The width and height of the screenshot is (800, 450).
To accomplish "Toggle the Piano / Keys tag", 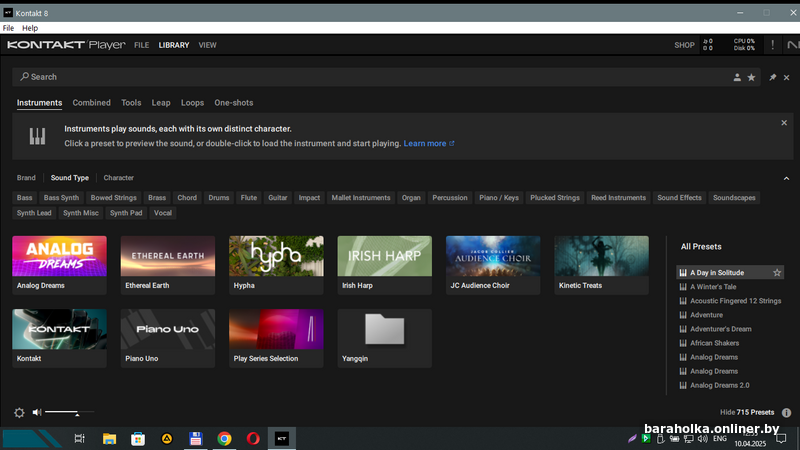I will pos(498,198).
